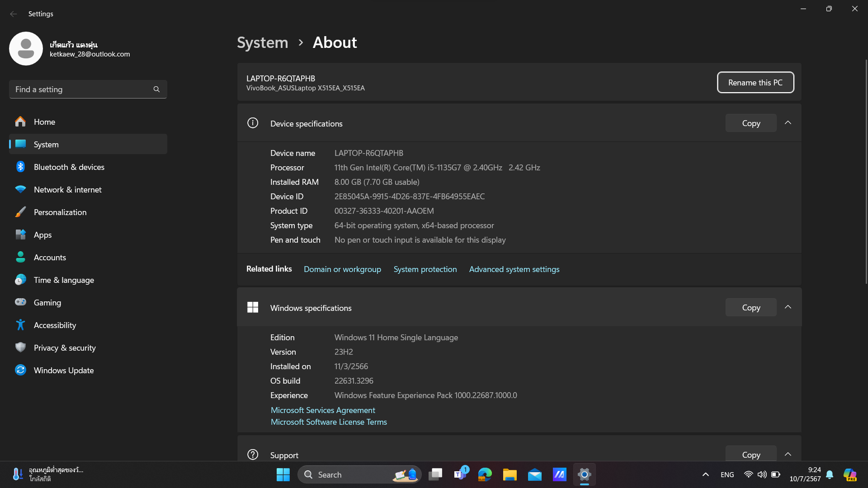This screenshot has height=488, width=868.
Task: Open the Windows Start button on taskbar
Action: [283, 474]
